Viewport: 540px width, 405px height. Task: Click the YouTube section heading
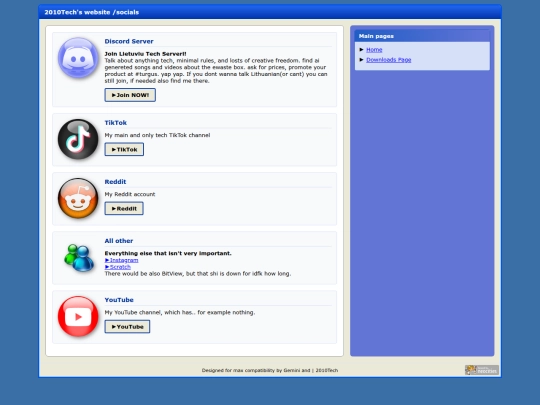click(119, 300)
